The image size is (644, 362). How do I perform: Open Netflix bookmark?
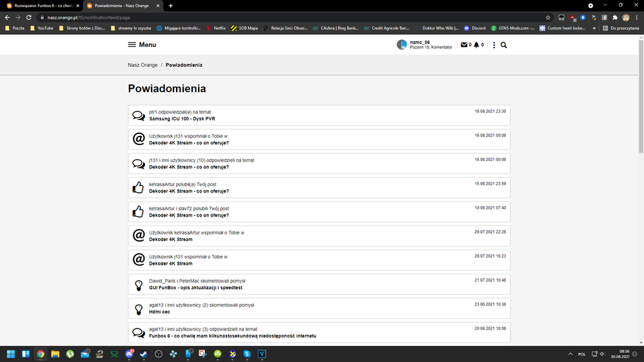(215, 28)
